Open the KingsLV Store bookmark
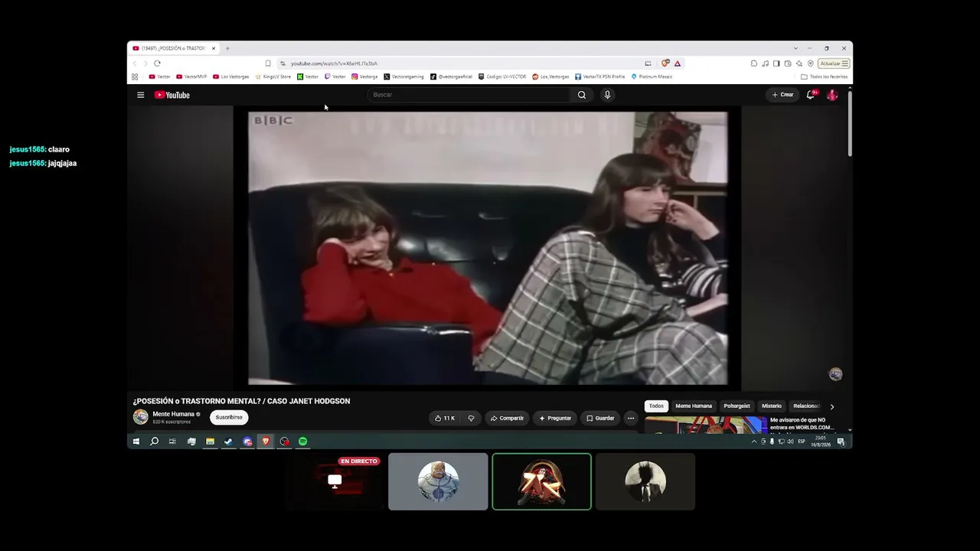 274,77
